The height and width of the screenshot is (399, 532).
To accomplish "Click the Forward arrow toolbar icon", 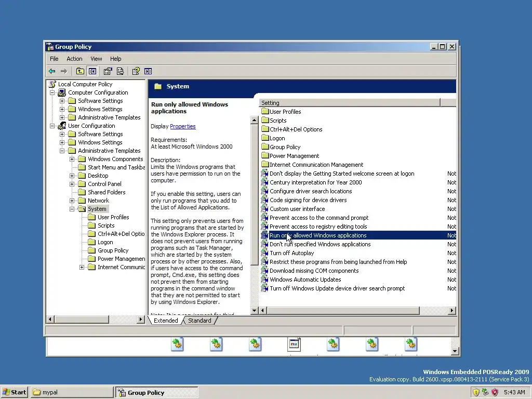I will [x=64, y=71].
